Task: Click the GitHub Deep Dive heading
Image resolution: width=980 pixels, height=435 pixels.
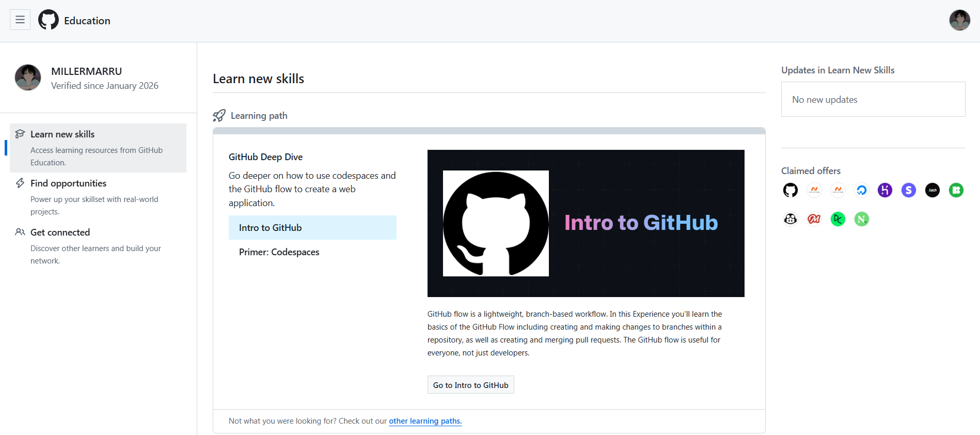Action: tap(265, 157)
